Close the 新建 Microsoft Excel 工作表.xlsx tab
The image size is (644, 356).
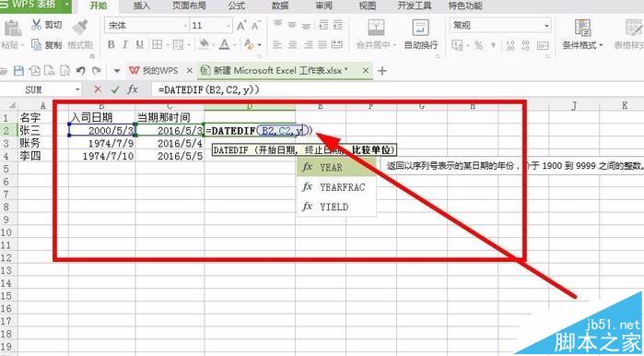(x=366, y=71)
